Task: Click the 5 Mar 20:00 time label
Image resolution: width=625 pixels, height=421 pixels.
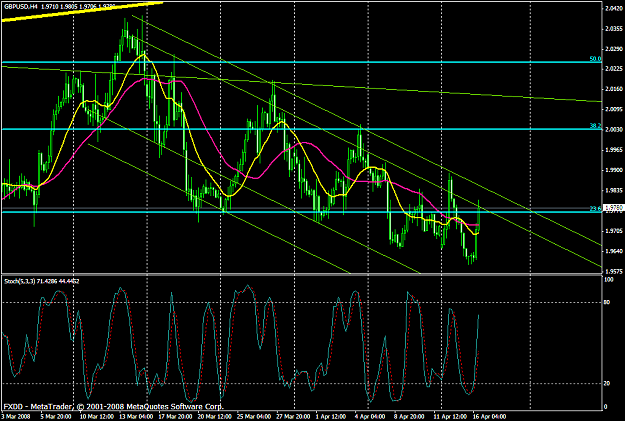Action: (x=57, y=417)
